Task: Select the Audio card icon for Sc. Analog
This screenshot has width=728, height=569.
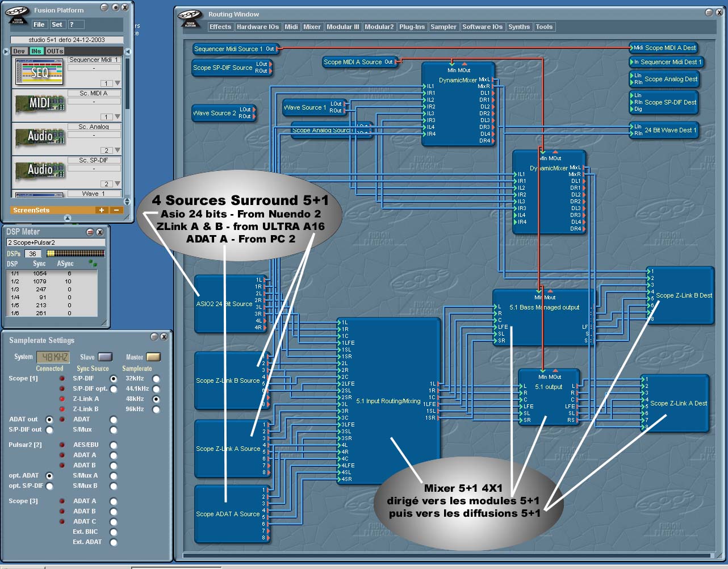Action: pos(39,136)
